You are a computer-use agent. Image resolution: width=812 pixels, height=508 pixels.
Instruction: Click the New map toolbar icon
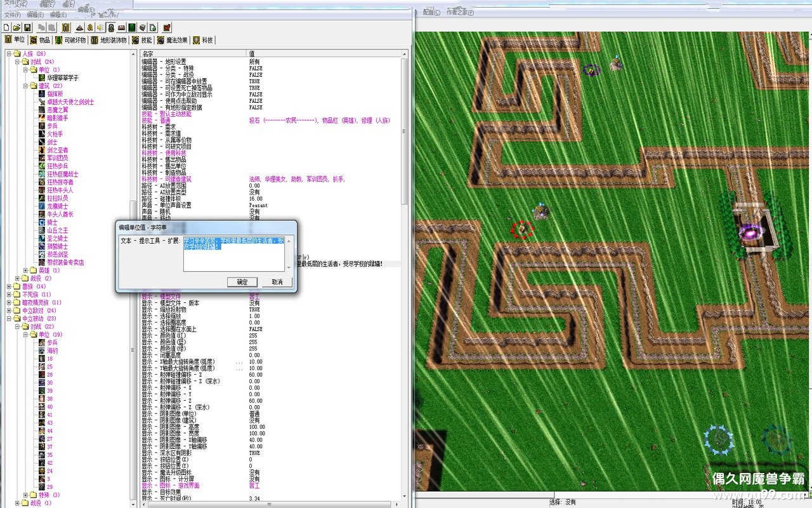[6, 27]
